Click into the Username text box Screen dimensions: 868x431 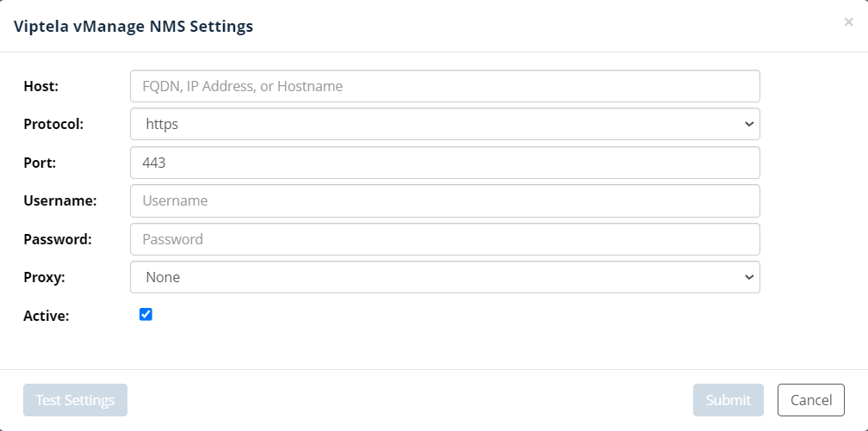click(x=444, y=200)
